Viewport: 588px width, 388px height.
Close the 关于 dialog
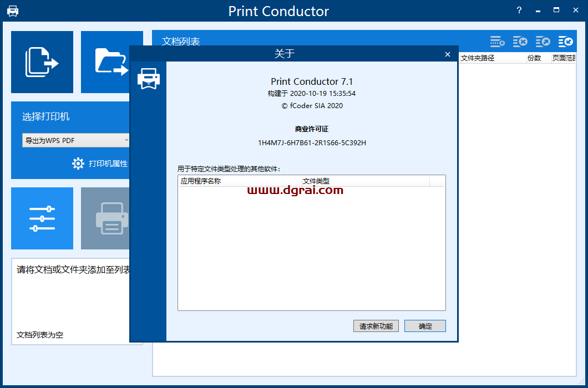tap(448, 54)
